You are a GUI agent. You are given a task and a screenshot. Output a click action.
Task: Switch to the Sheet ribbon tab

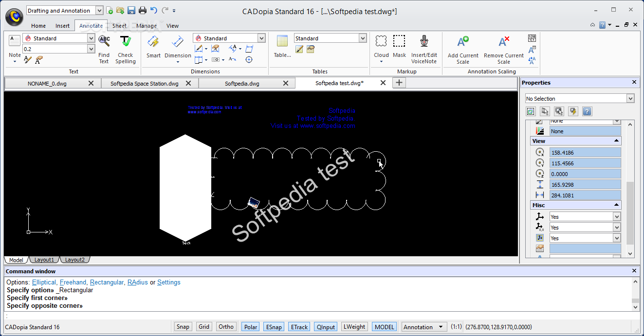click(x=119, y=26)
